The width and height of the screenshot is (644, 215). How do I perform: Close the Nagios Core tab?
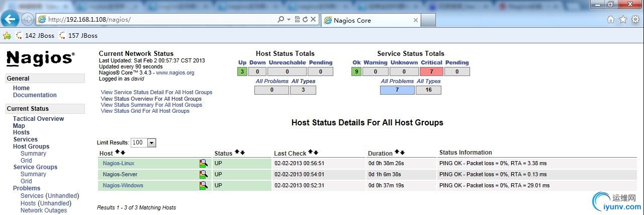416,21
